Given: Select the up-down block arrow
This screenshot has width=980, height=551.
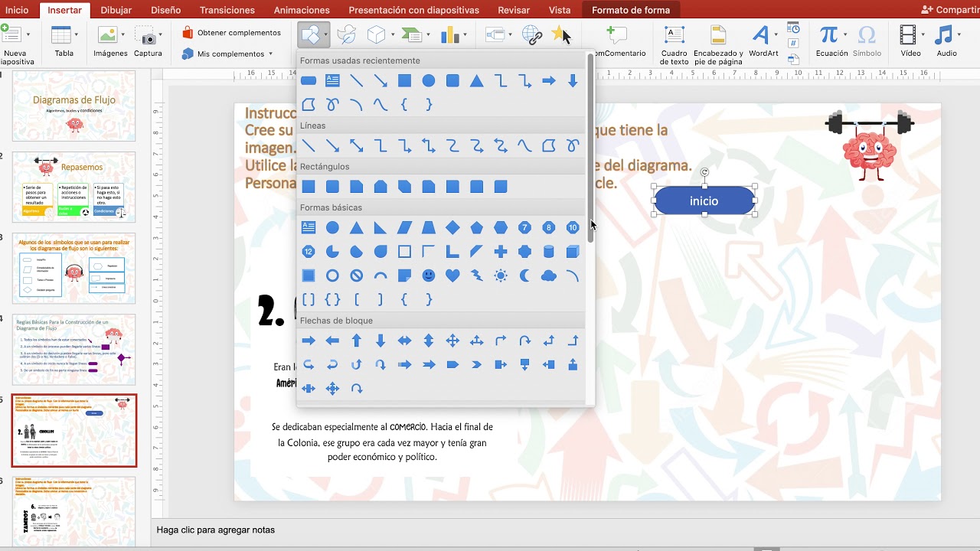Looking at the screenshot, I should coord(429,341).
